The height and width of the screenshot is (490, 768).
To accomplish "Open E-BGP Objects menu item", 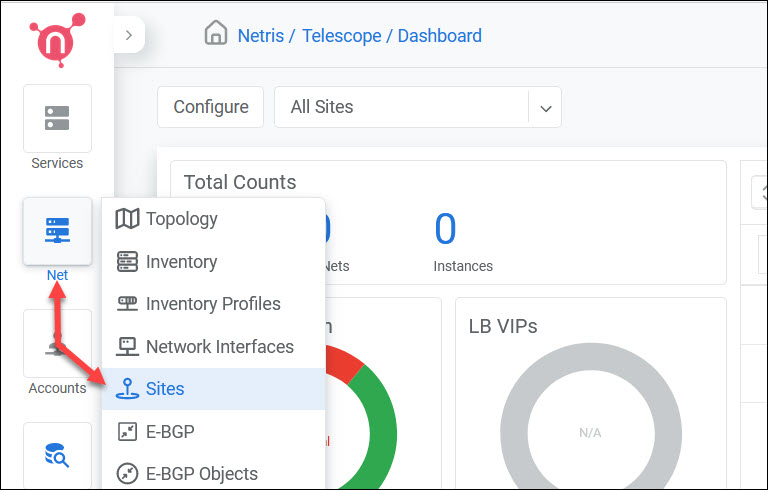I will 214,473.
